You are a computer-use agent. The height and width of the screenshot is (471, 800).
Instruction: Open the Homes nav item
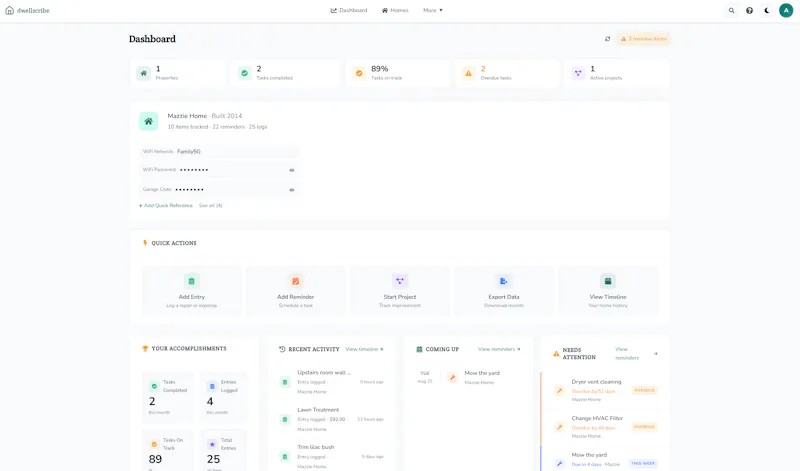(x=395, y=10)
